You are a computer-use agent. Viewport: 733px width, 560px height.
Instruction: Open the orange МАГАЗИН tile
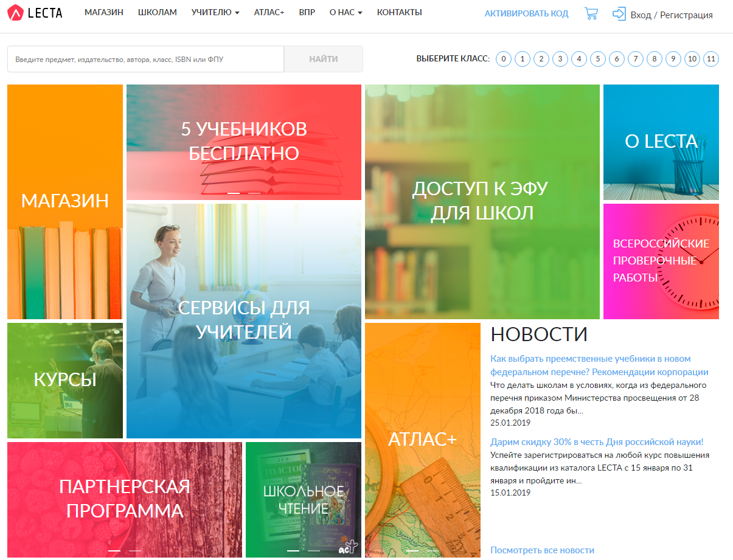click(x=65, y=202)
